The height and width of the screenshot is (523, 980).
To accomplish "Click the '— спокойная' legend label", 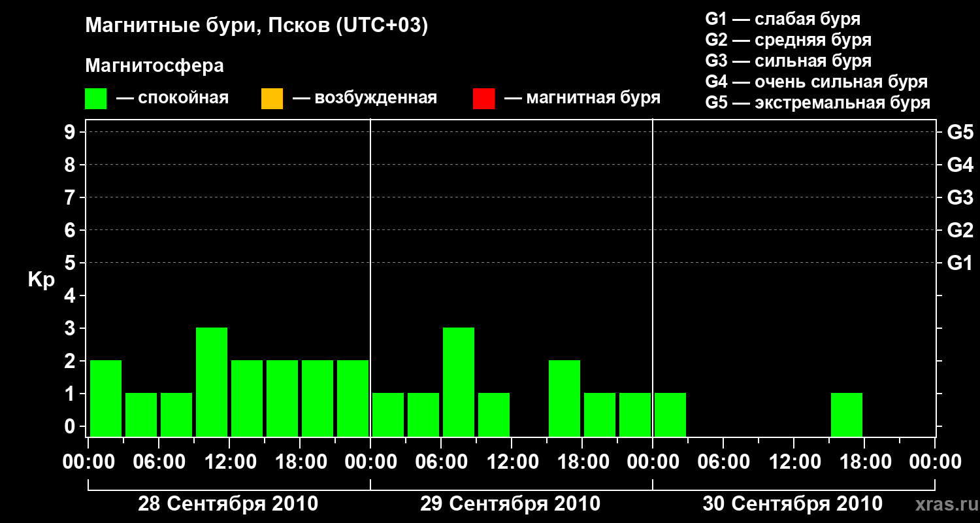I will (172, 99).
